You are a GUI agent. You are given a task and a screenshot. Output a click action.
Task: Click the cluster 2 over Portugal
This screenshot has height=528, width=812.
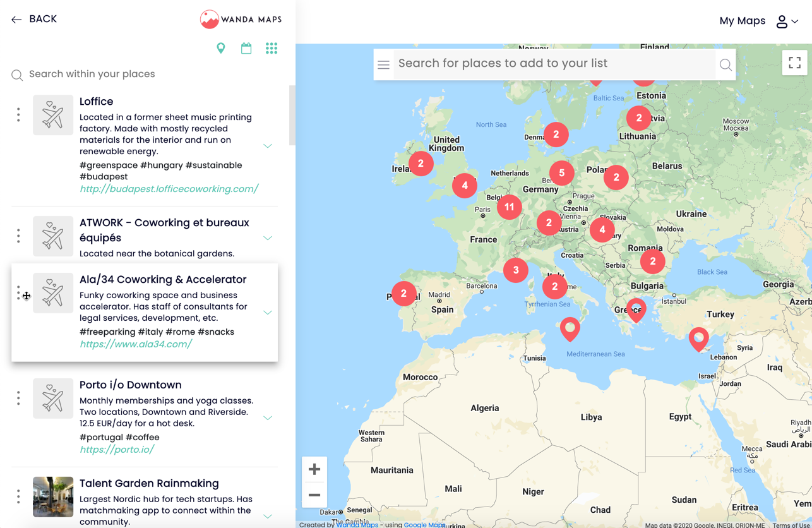[404, 294]
